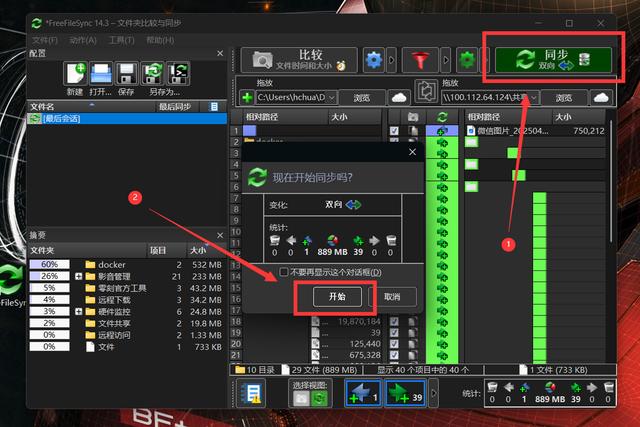Save configuration using the floppy disk icon
This screenshot has height=427, width=640.
(127, 73)
